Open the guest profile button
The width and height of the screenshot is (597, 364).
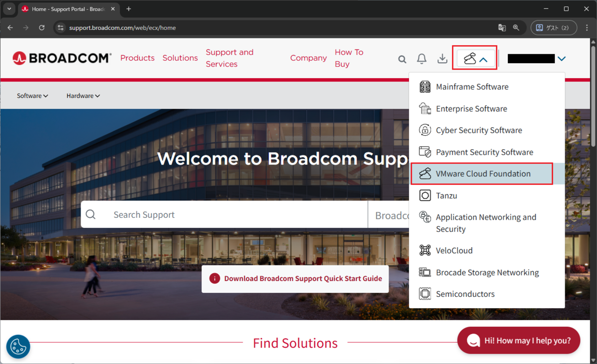tap(554, 28)
